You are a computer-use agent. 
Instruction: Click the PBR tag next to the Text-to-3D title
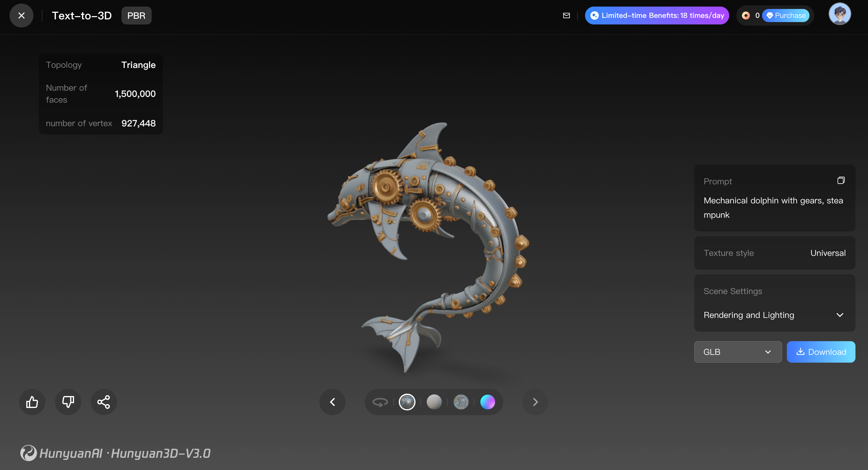[136, 16]
